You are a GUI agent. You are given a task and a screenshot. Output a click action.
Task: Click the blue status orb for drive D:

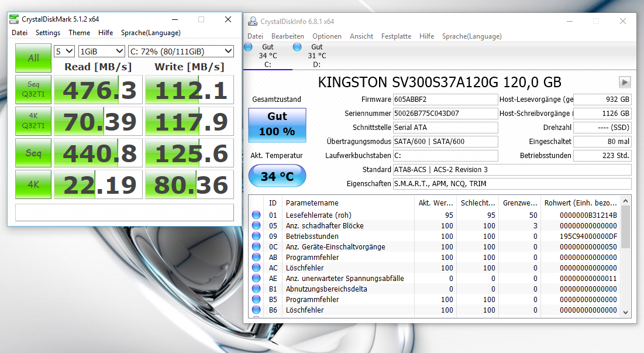(297, 47)
